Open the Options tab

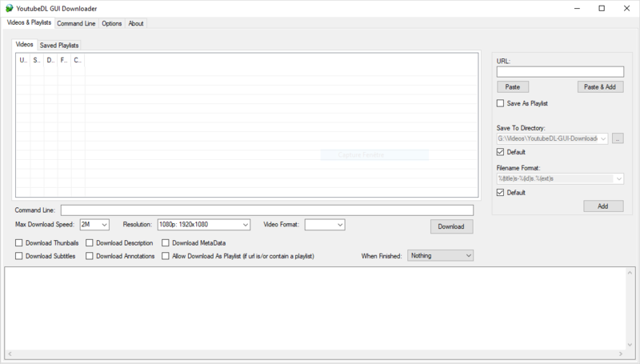pyautogui.click(x=112, y=24)
